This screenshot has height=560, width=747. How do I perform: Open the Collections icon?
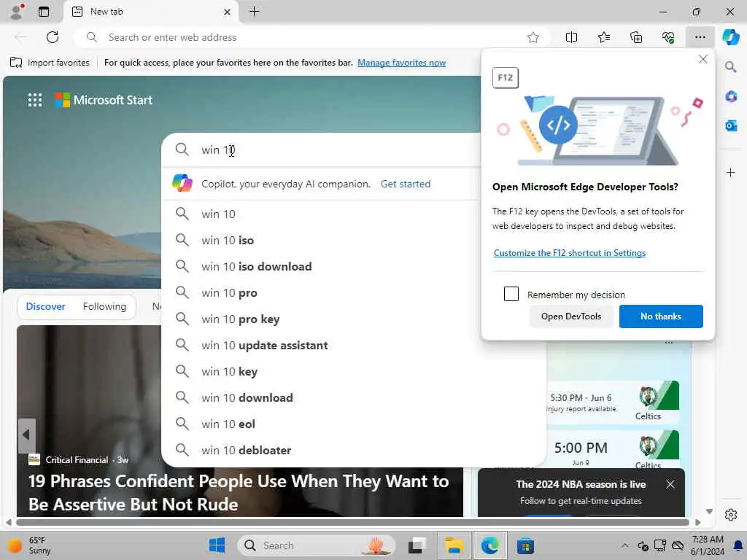click(x=636, y=37)
